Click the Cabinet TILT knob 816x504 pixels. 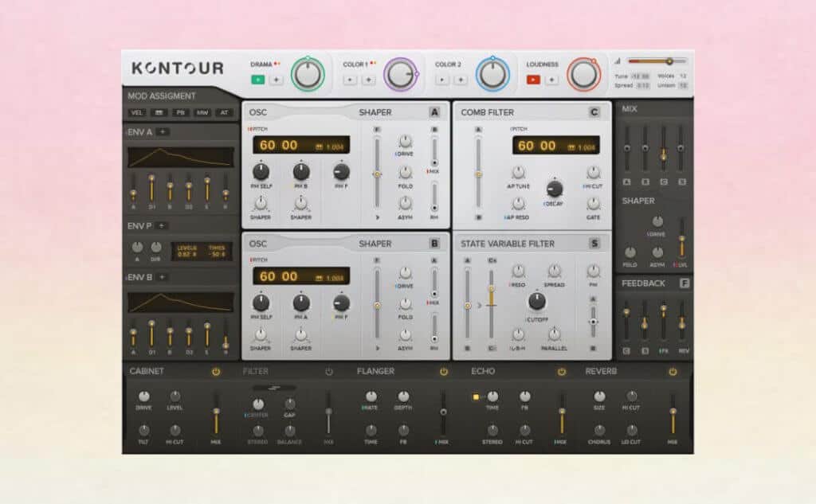143,430
